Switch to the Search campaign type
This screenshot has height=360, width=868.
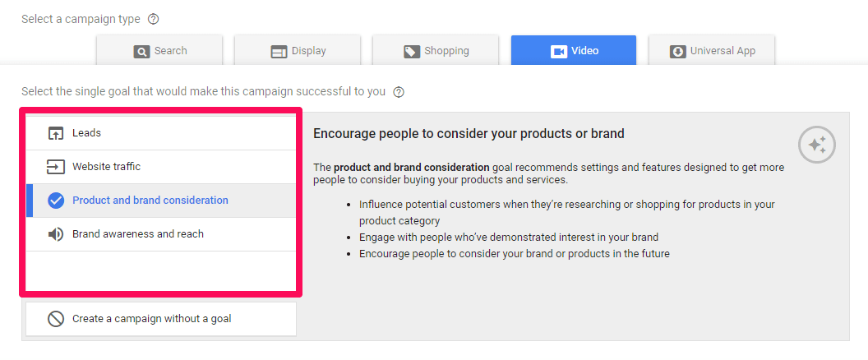pyautogui.click(x=159, y=50)
